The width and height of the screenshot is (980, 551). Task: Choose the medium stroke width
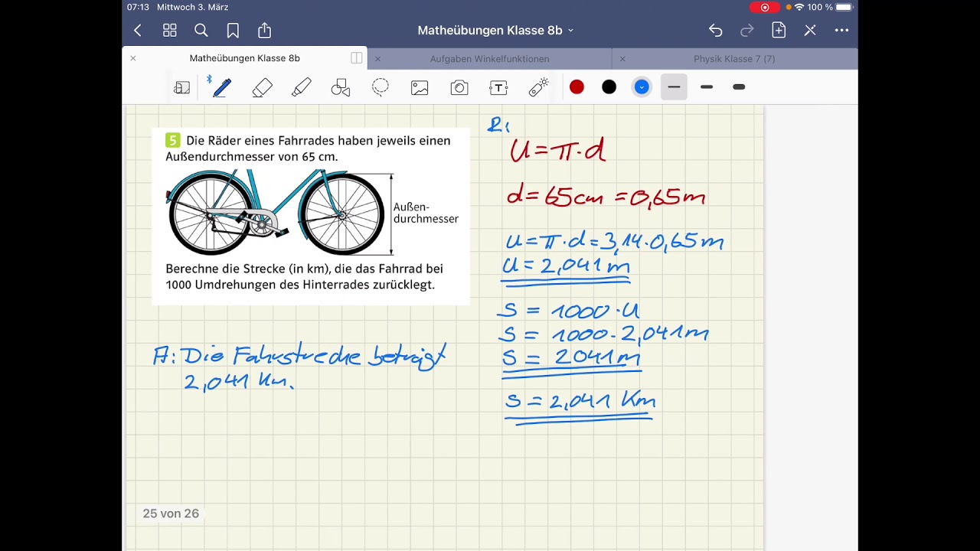pos(707,87)
